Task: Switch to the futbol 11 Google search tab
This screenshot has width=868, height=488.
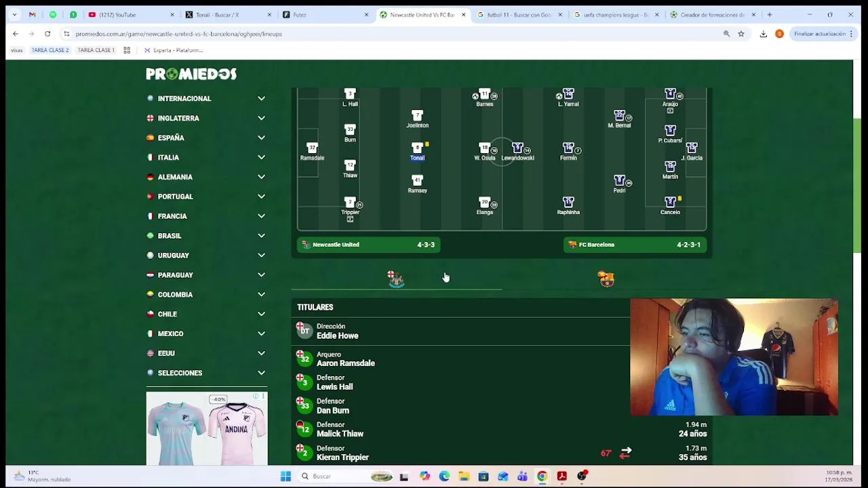Action: [x=519, y=14]
